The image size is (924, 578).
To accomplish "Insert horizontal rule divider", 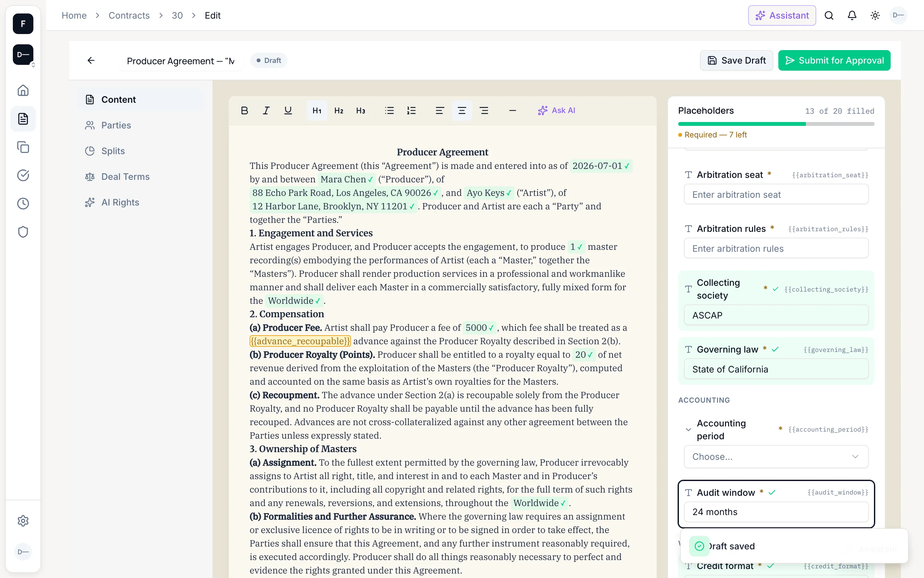I will [513, 110].
